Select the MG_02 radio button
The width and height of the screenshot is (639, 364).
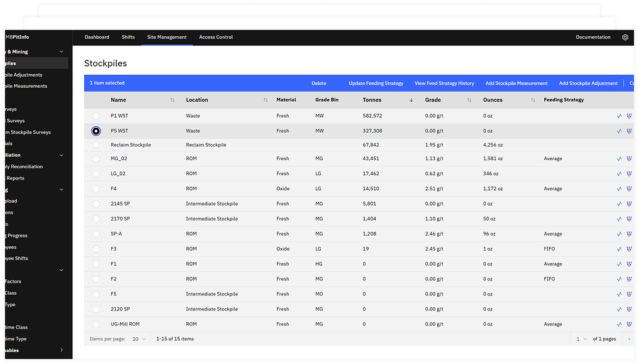pos(95,159)
